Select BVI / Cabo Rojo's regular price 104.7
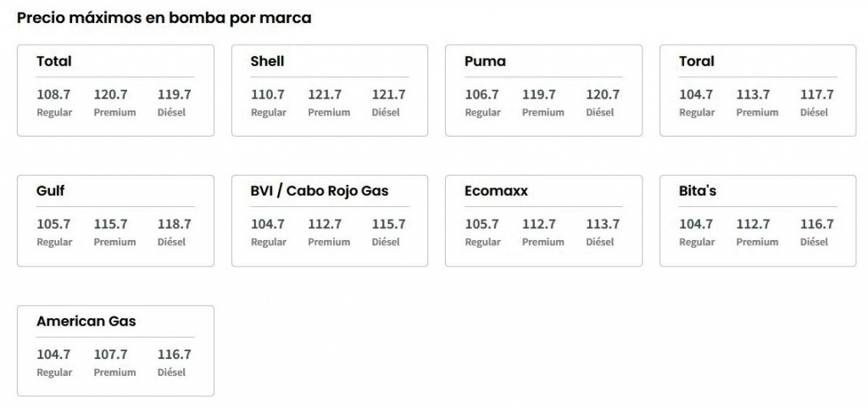Image resolution: width=868 pixels, height=408 pixels. pos(268,225)
